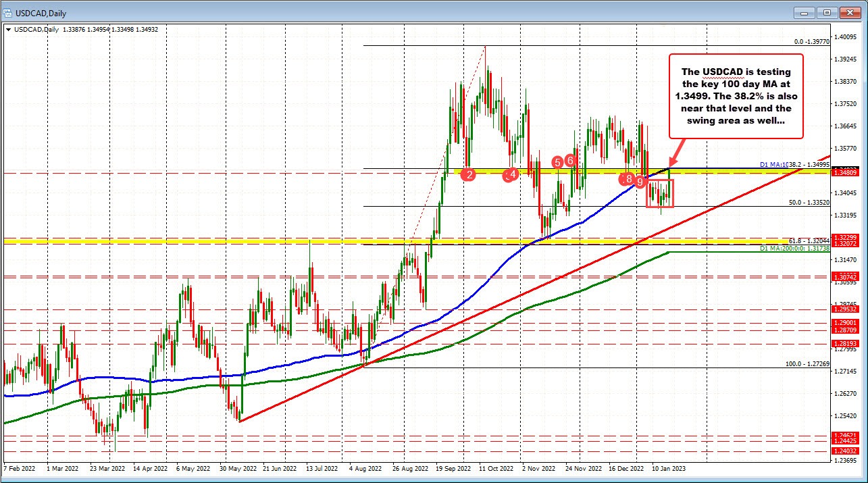
Task: Select circled marker 8 near the yellow band
Action: point(628,179)
